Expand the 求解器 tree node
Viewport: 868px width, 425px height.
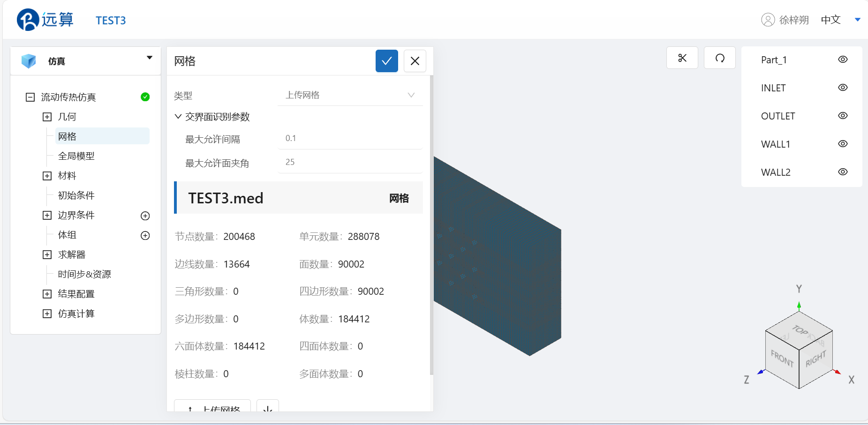tap(47, 254)
